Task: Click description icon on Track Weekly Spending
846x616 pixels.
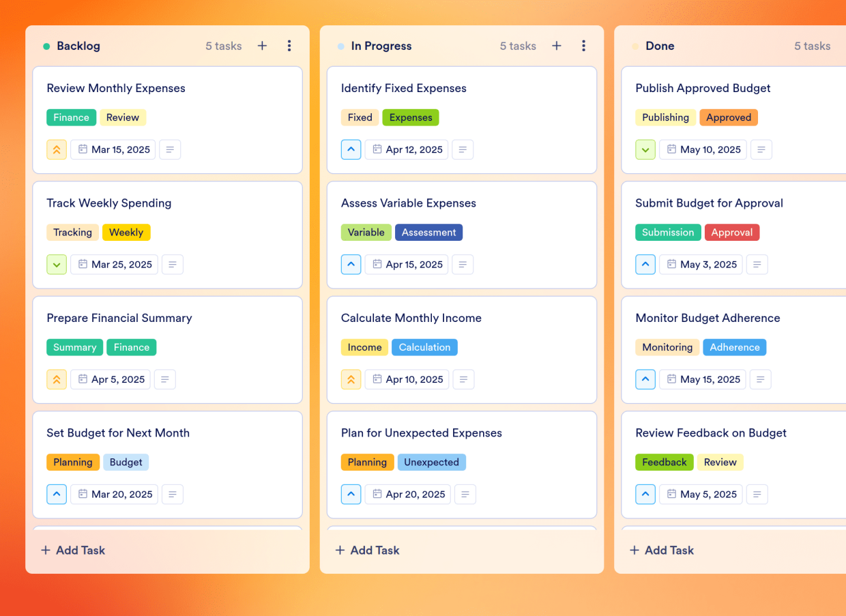Action: [x=172, y=265]
